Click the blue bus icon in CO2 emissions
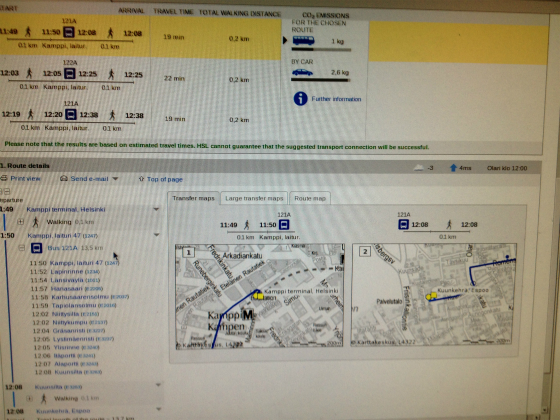This screenshot has height=420, width=560. (304, 40)
